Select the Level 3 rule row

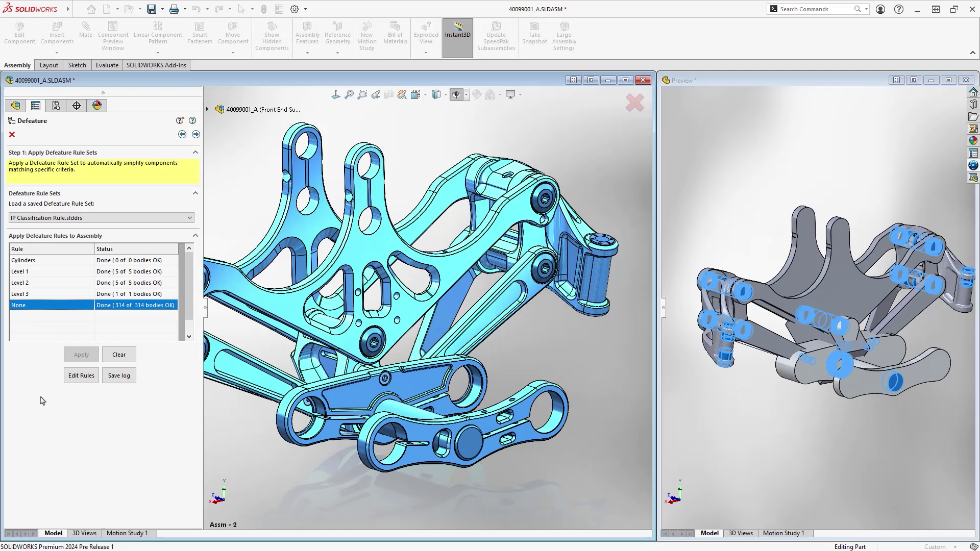click(51, 293)
